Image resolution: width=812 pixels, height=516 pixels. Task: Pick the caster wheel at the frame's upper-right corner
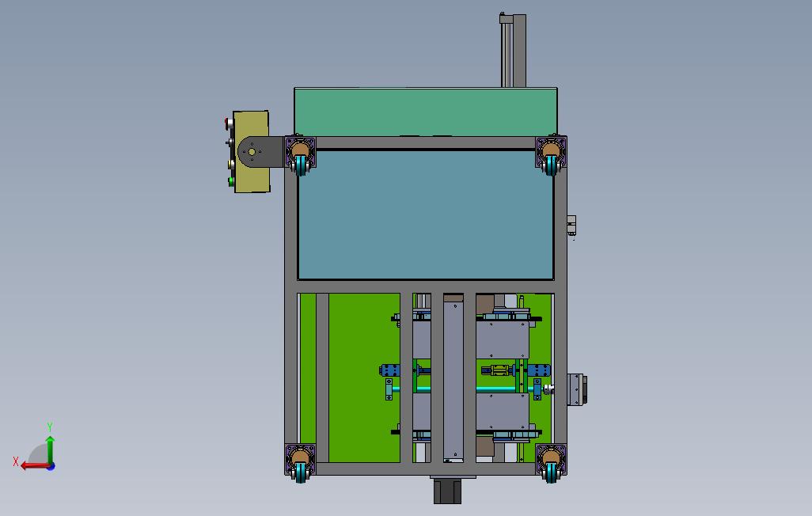(551, 165)
